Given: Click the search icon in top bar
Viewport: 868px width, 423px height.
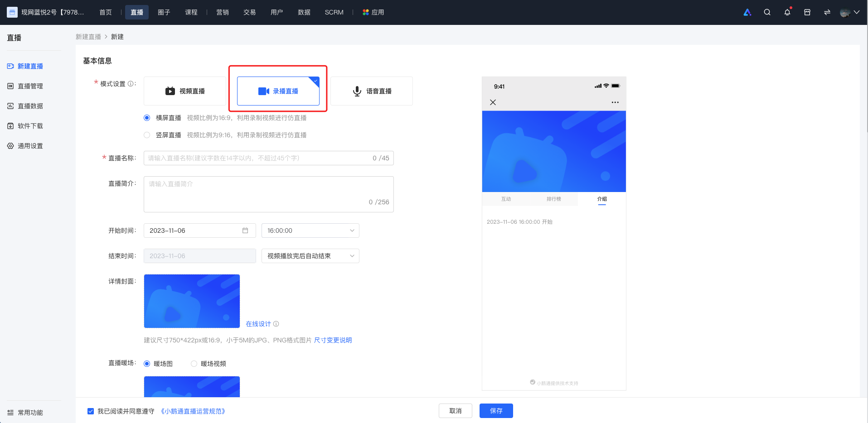Looking at the screenshot, I should point(767,12).
